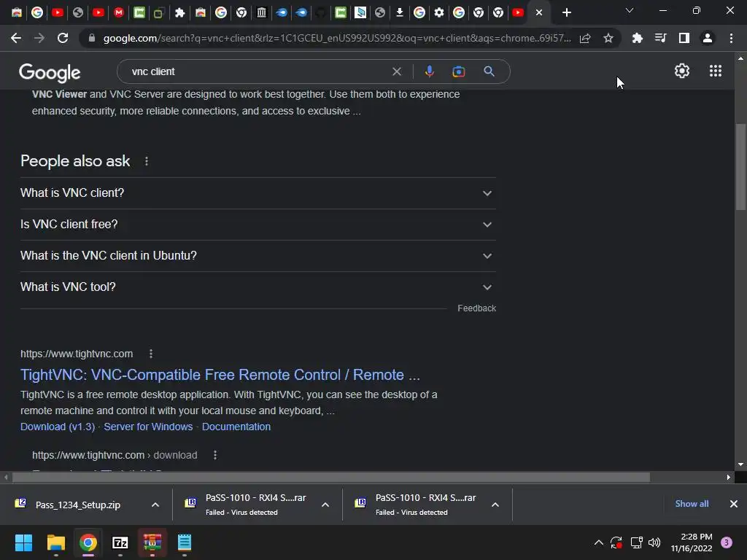Expand "Is VNC client free?" question

(258, 225)
